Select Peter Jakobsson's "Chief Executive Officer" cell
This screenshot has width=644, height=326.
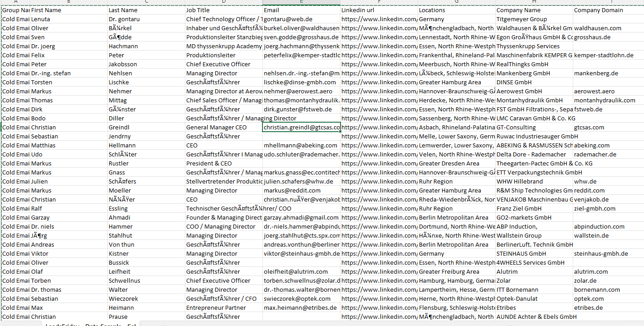(224, 64)
